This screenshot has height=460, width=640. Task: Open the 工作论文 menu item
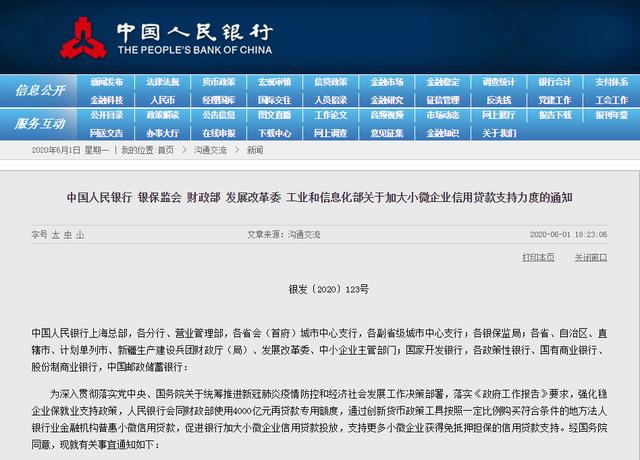pyautogui.click(x=331, y=115)
